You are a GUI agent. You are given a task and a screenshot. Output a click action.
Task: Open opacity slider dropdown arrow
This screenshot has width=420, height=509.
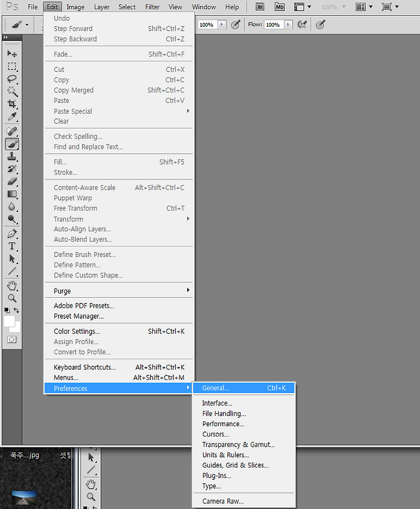pyautogui.click(x=222, y=25)
